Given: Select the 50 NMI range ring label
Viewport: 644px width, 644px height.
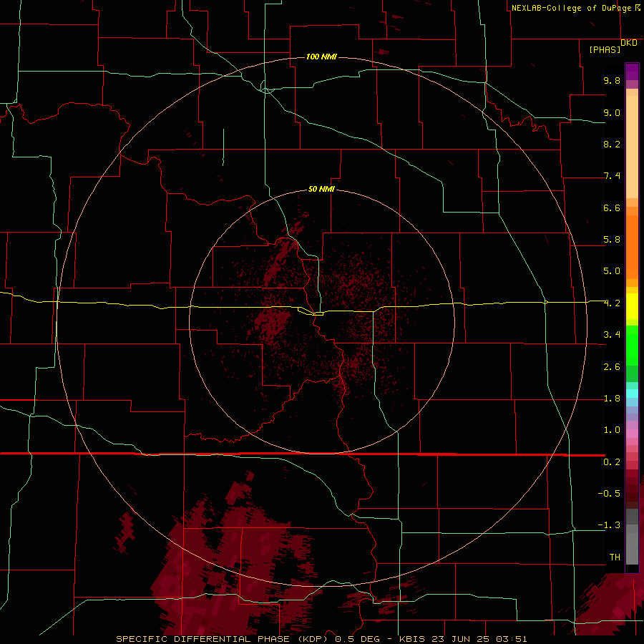Looking at the screenshot, I should coord(321,189).
